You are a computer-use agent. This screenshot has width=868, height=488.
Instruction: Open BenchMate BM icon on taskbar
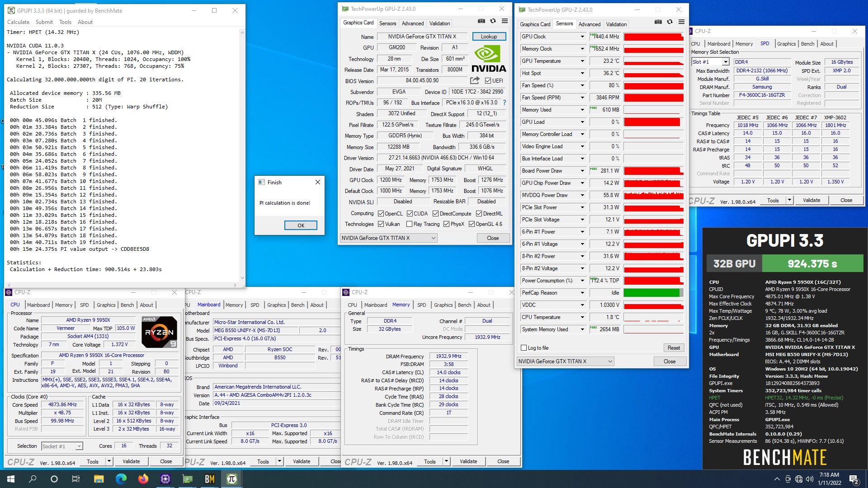click(x=209, y=479)
